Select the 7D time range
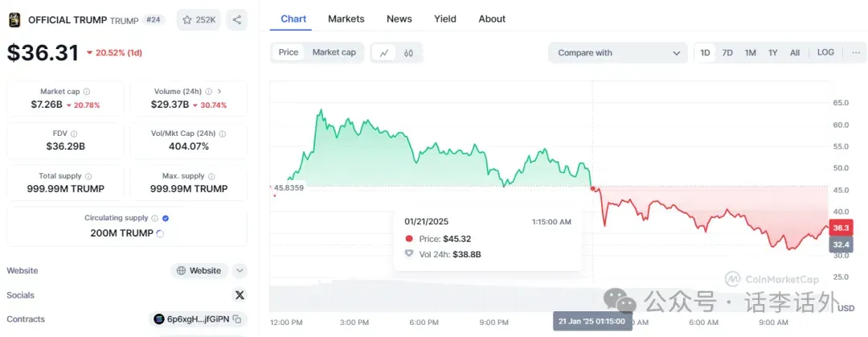 pos(727,52)
